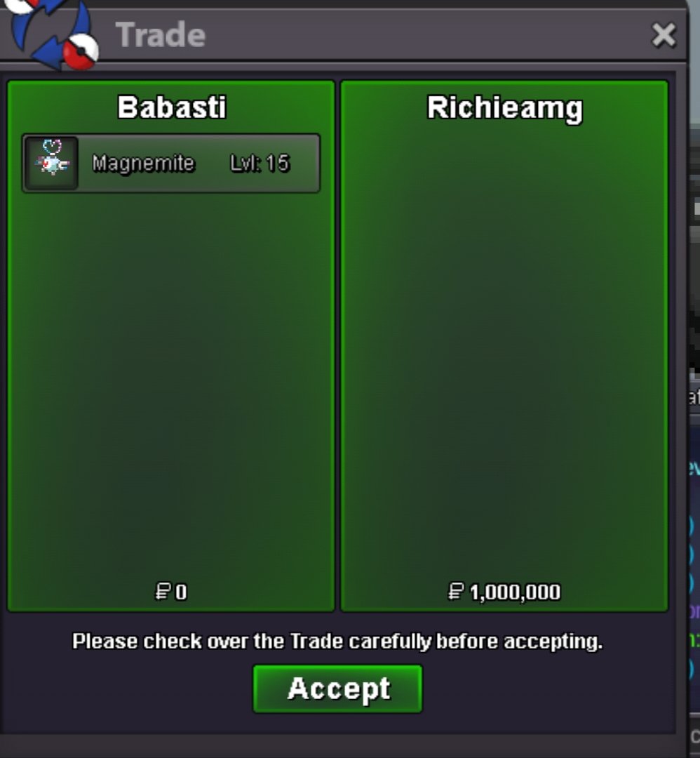The width and height of the screenshot is (700, 758).
Task: Click the Accept trade button
Action: 337,689
